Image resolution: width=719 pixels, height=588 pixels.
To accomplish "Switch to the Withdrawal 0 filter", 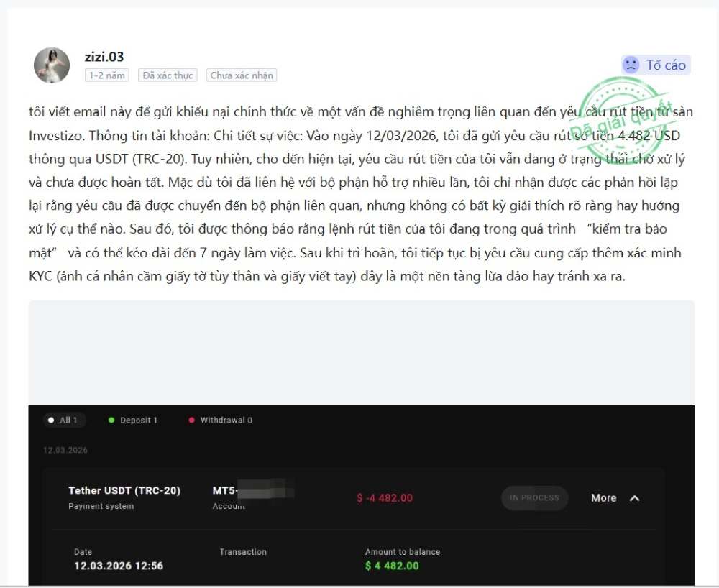I will tap(221, 420).
